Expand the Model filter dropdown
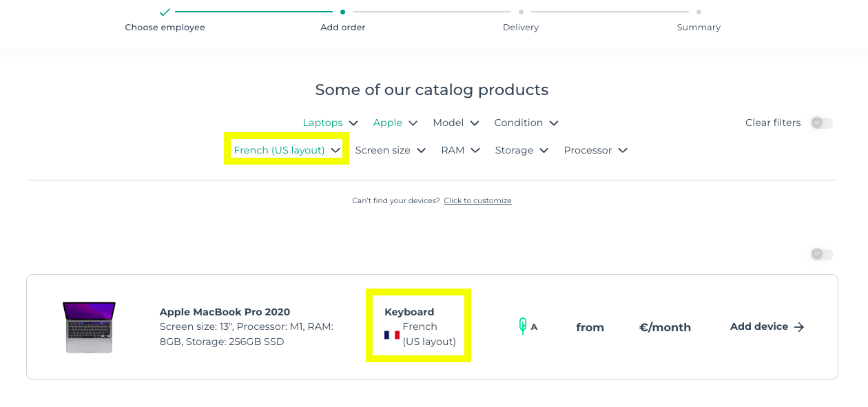Viewport: 868px width, 407px height. pyautogui.click(x=455, y=123)
